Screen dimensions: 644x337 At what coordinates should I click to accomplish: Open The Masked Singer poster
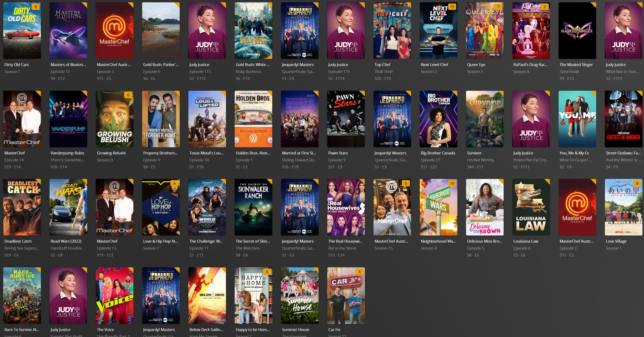pyautogui.click(x=577, y=30)
